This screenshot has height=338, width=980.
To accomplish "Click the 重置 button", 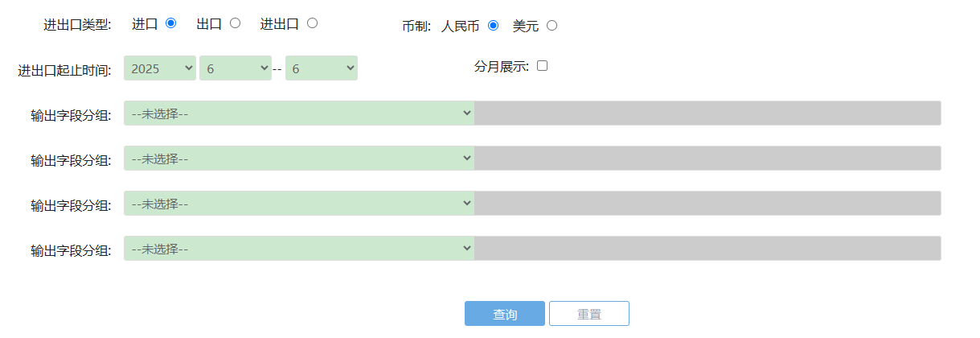I will pyautogui.click(x=589, y=314).
